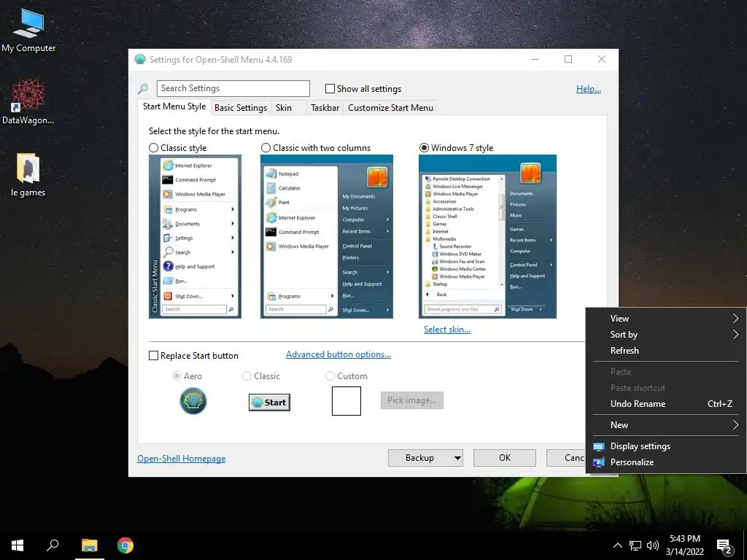Choose the Classic start button radio option
The image size is (747, 560).
tap(247, 376)
